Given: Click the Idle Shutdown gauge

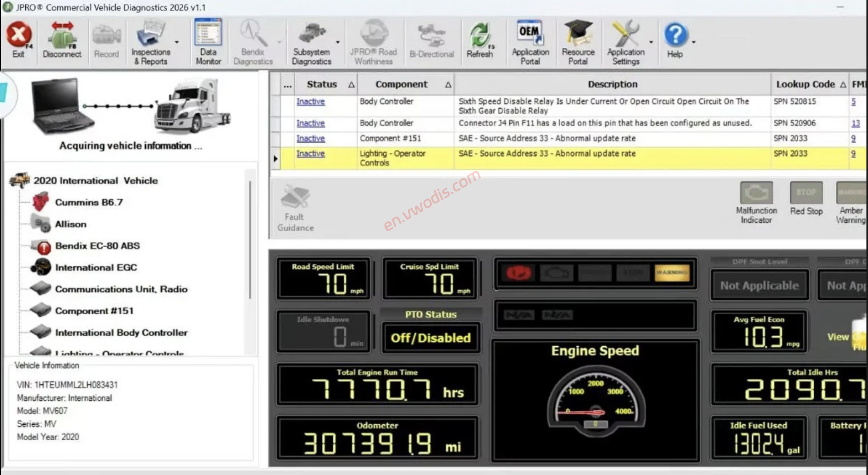Looking at the screenshot, I should [x=323, y=331].
